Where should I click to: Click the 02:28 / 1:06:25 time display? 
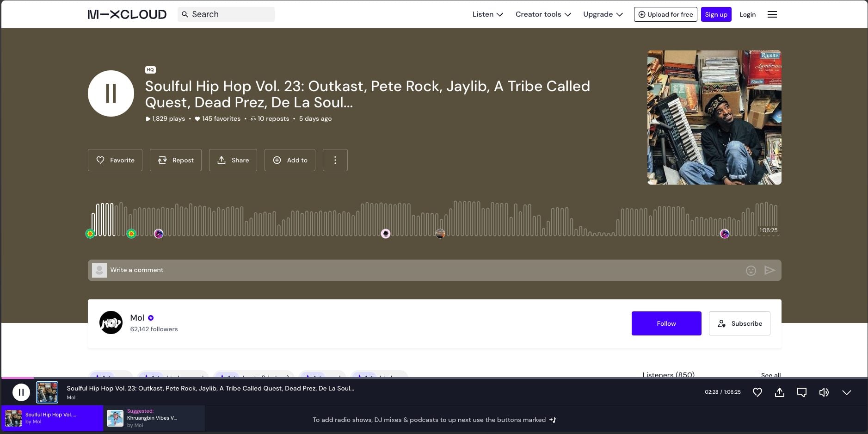[723, 392]
